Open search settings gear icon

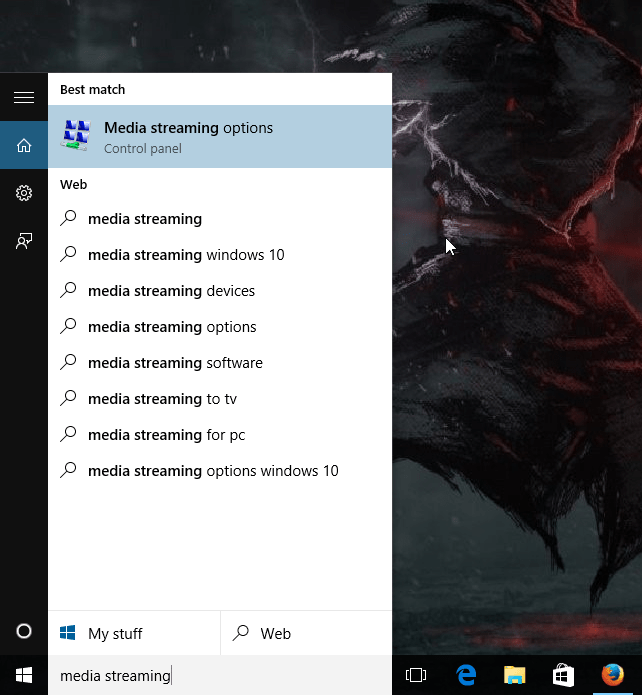tap(24, 193)
